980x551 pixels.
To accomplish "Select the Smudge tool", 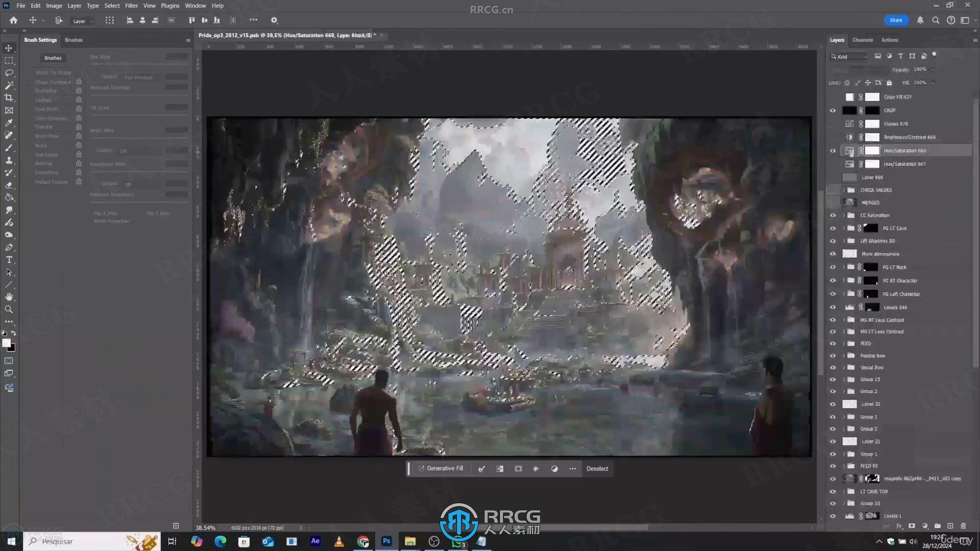I will 9,210.
